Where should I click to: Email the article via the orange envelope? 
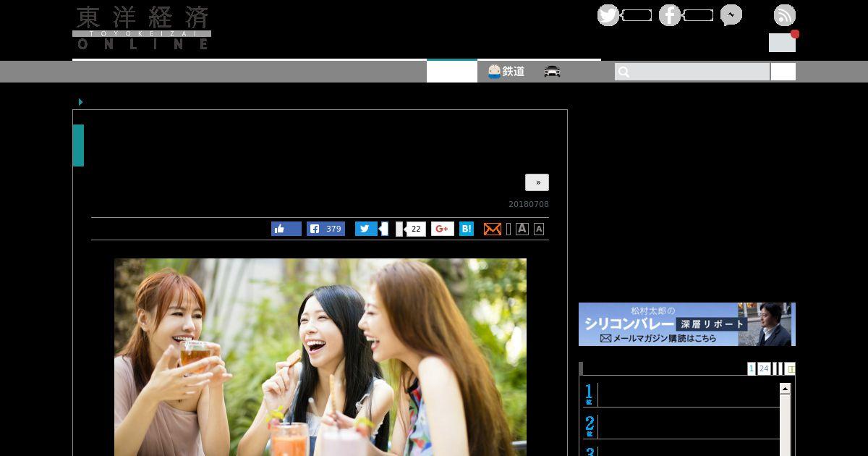tap(493, 229)
